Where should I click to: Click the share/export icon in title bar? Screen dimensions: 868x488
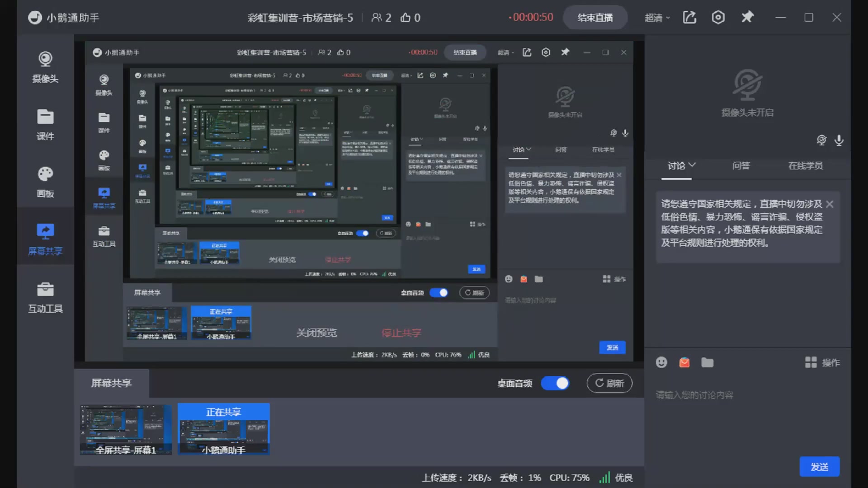689,17
